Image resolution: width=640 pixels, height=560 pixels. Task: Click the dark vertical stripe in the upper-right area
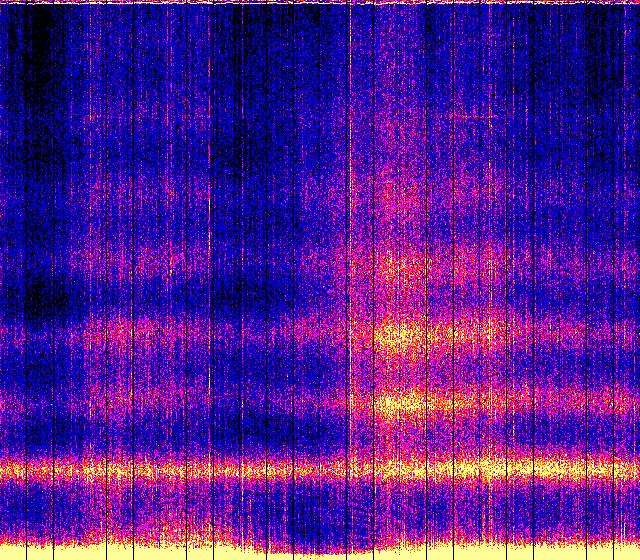pos(598,60)
